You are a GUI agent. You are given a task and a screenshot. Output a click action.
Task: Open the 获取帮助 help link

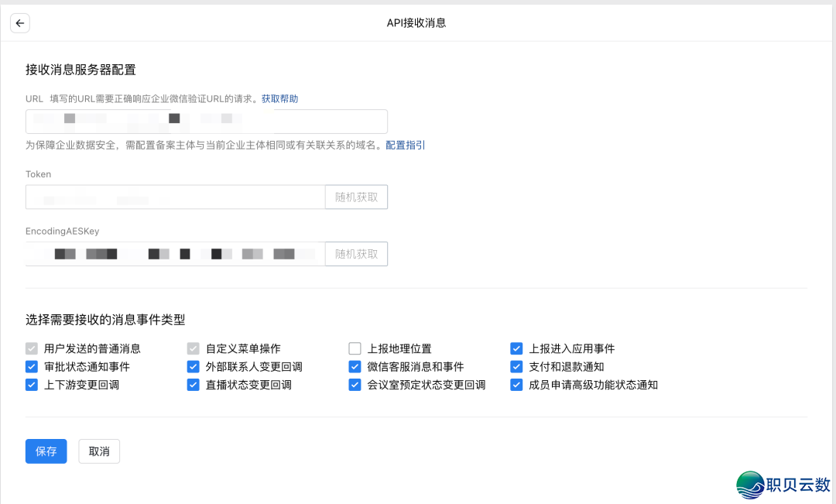point(279,99)
